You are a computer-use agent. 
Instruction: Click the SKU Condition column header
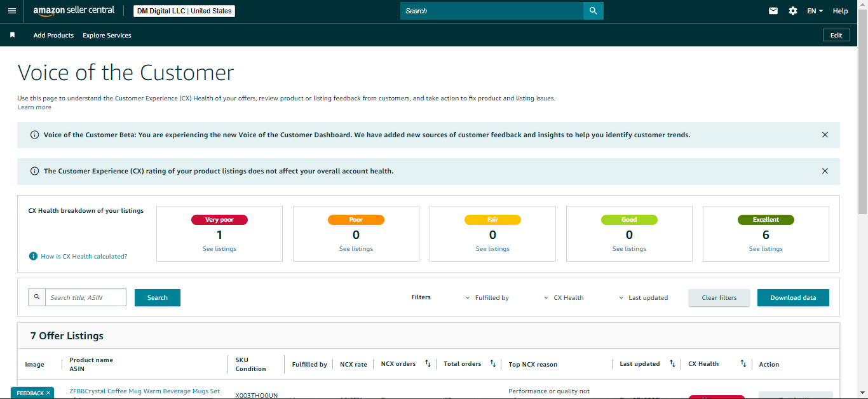[250, 364]
